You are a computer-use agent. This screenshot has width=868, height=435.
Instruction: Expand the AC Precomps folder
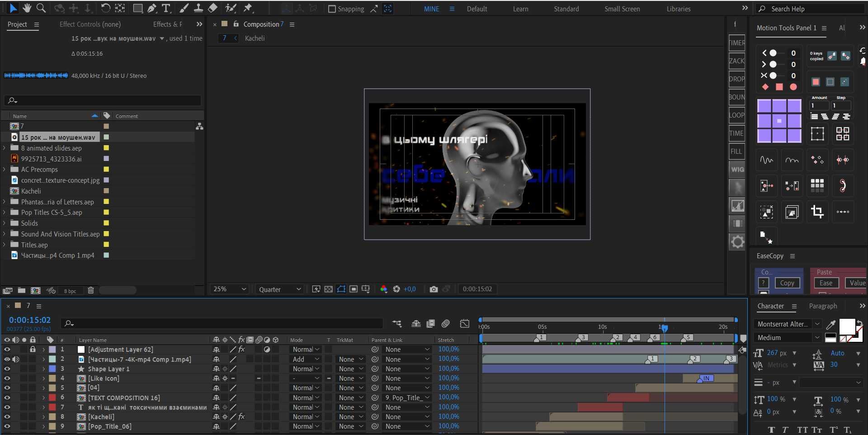(x=5, y=169)
